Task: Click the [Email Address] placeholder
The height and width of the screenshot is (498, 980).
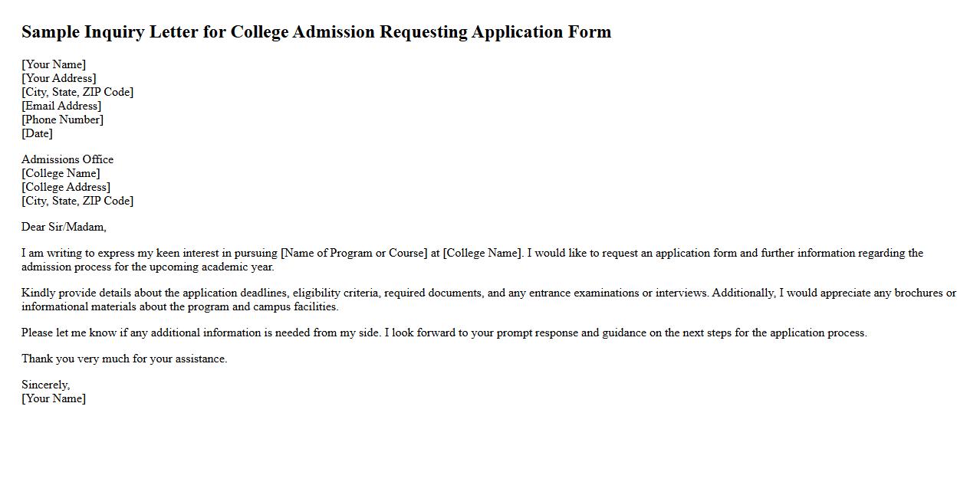Action: pos(61,106)
